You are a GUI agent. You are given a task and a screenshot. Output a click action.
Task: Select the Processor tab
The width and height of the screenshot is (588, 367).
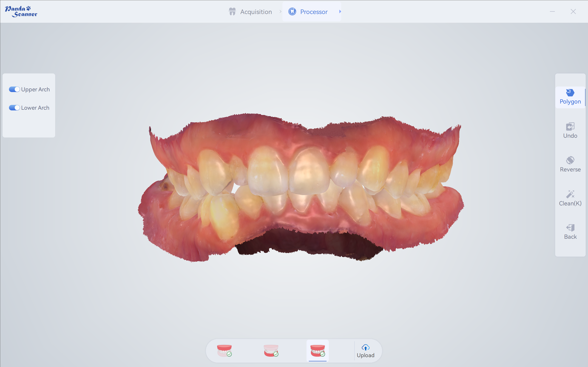coord(314,11)
